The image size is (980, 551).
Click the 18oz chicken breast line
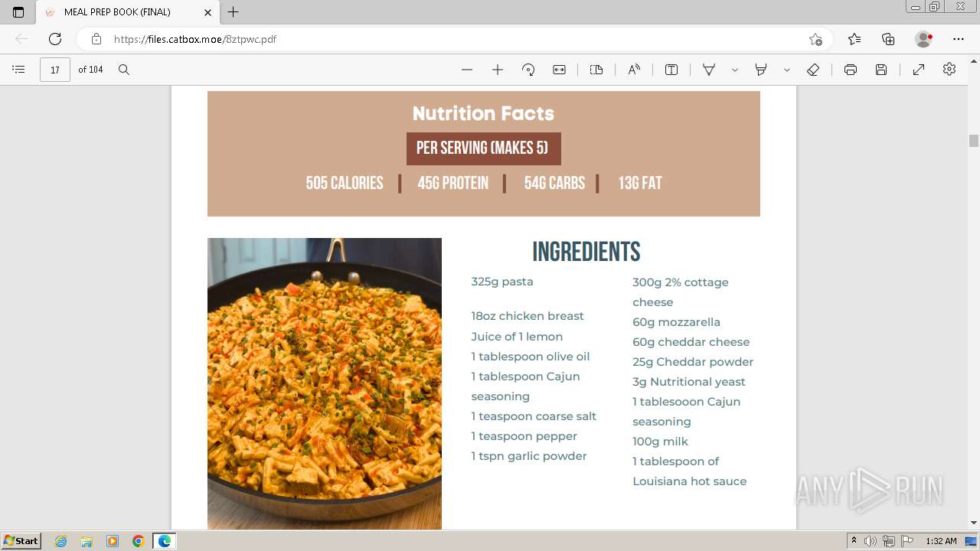[528, 316]
